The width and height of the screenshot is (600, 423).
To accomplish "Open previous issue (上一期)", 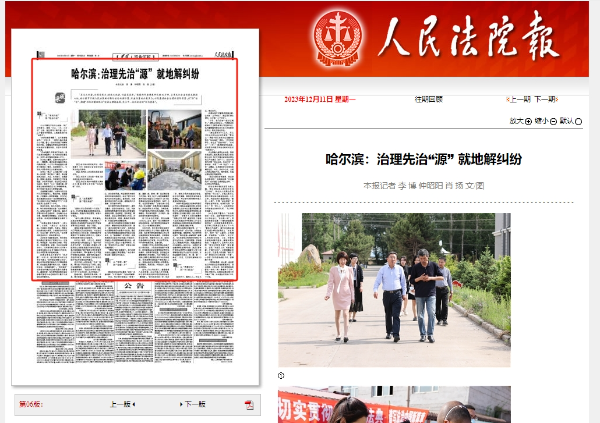I will pyautogui.click(x=518, y=100).
